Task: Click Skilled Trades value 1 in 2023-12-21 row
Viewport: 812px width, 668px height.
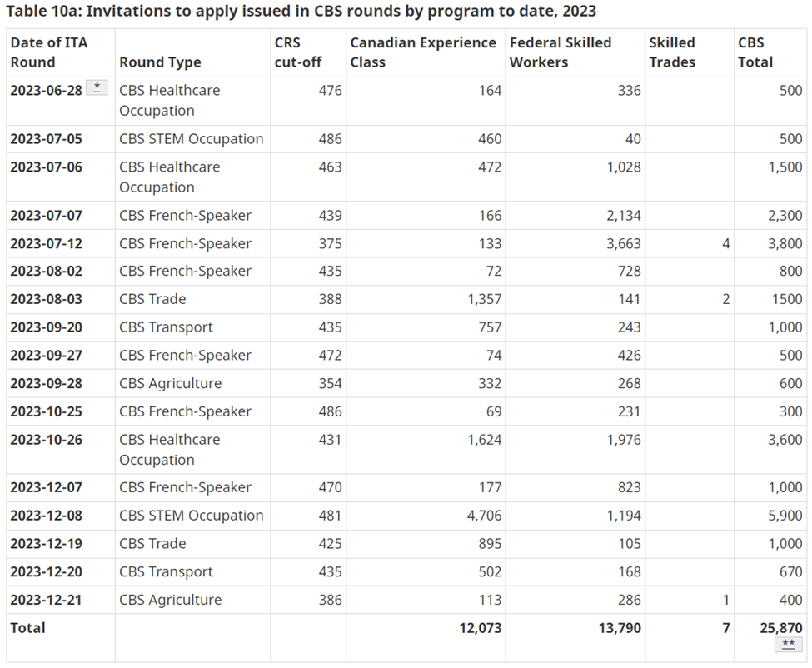Action: click(726, 600)
